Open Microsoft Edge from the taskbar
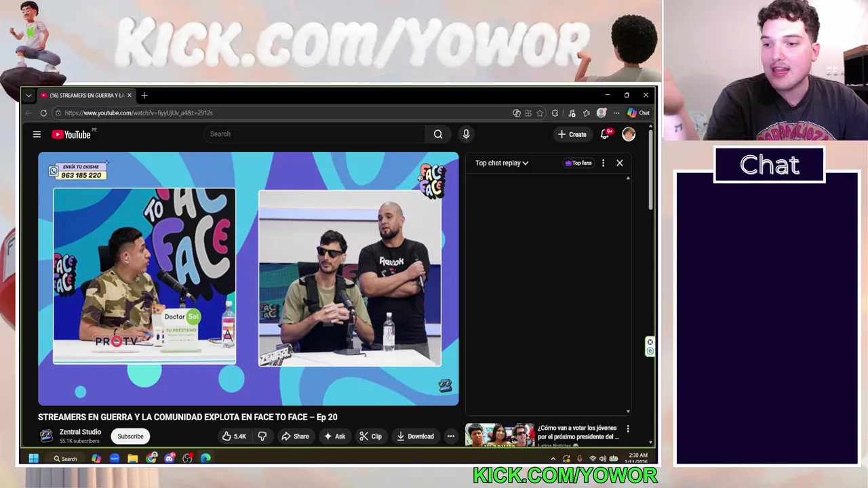 (205, 459)
